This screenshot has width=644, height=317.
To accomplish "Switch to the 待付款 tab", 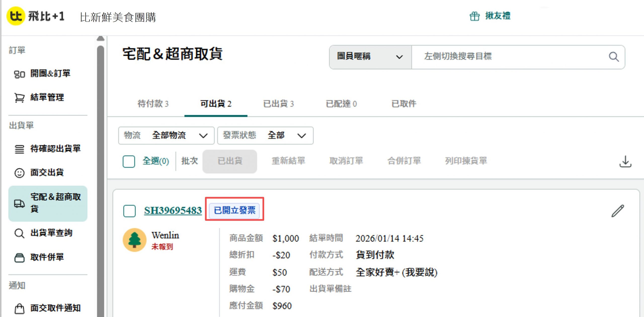I will (153, 104).
